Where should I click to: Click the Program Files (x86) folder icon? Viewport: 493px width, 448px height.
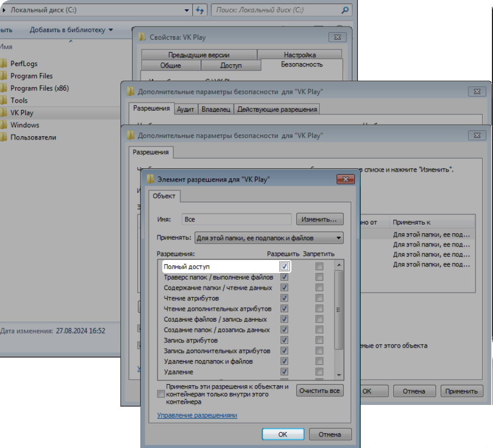click(x=4, y=88)
